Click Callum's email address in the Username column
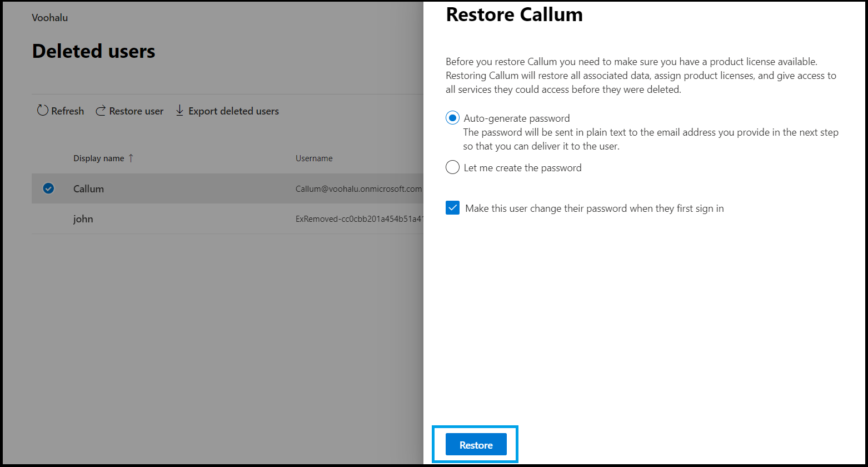 coord(358,188)
